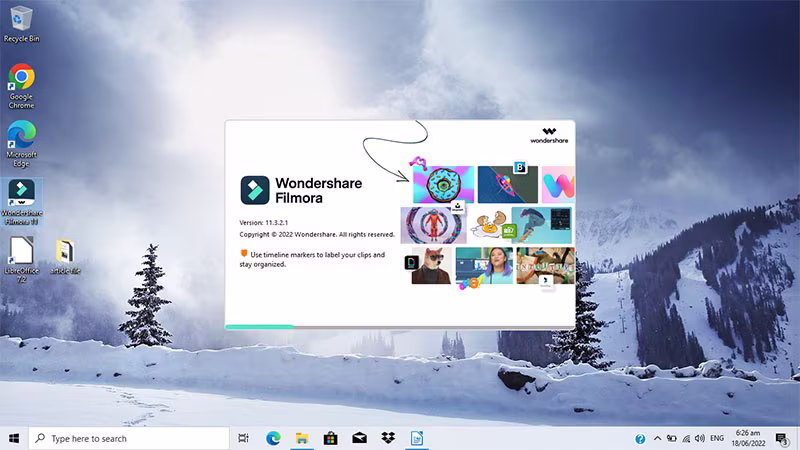Click the rocket thumbnail on the splash
The width and height of the screenshot is (800, 450).
(x=507, y=184)
